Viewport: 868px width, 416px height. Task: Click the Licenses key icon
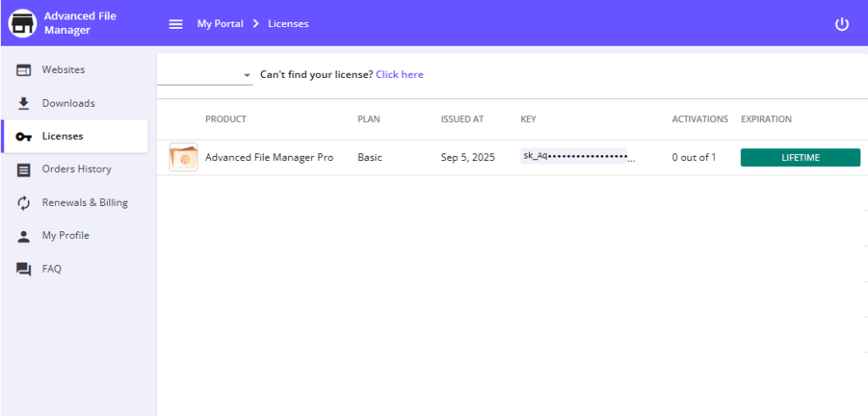tap(23, 136)
